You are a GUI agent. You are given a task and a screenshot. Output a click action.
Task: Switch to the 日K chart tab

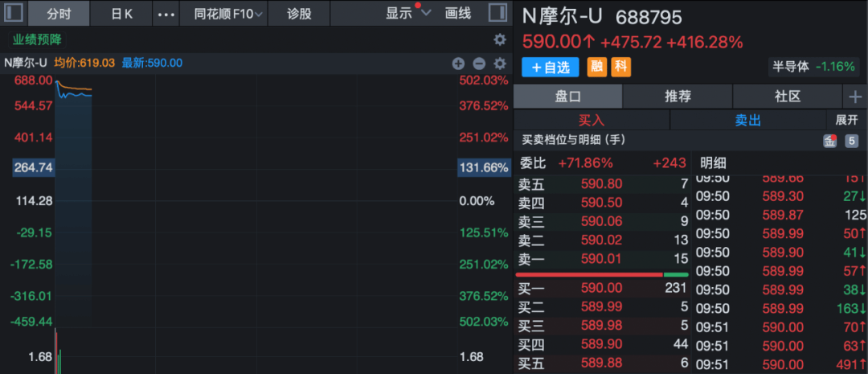[122, 14]
